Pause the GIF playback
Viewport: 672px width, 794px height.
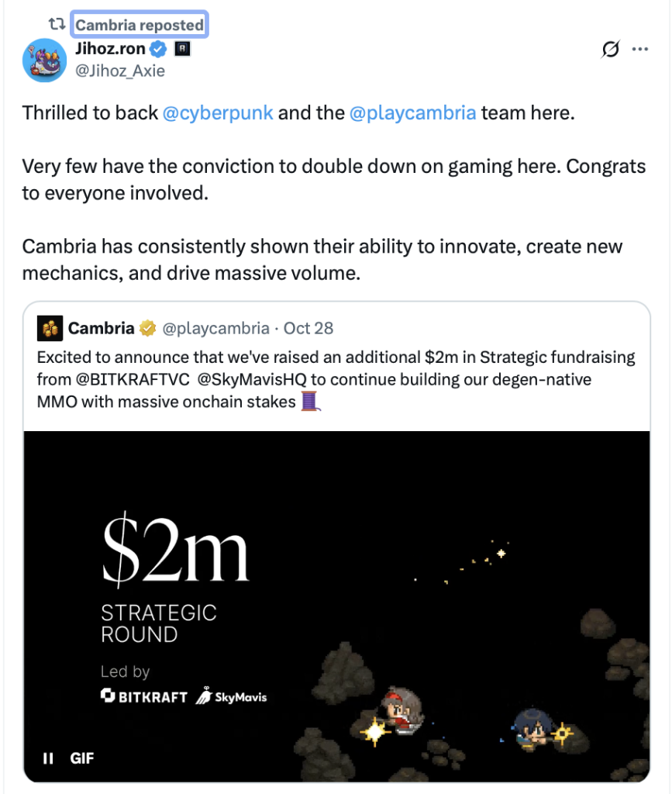(48, 758)
